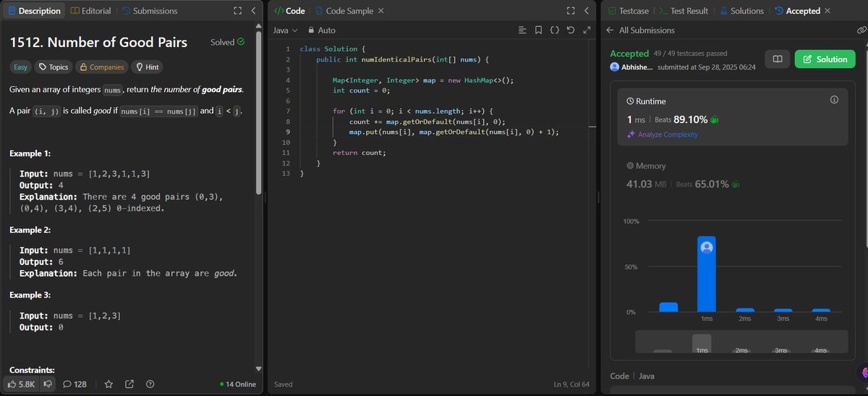Image resolution: width=868 pixels, height=396 pixels.
Task: Dislike the problem with thumbs down
Action: coord(48,384)
